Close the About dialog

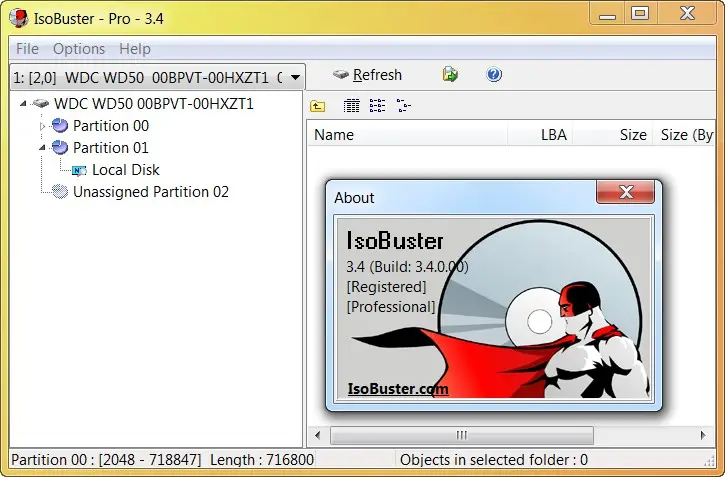626,192
